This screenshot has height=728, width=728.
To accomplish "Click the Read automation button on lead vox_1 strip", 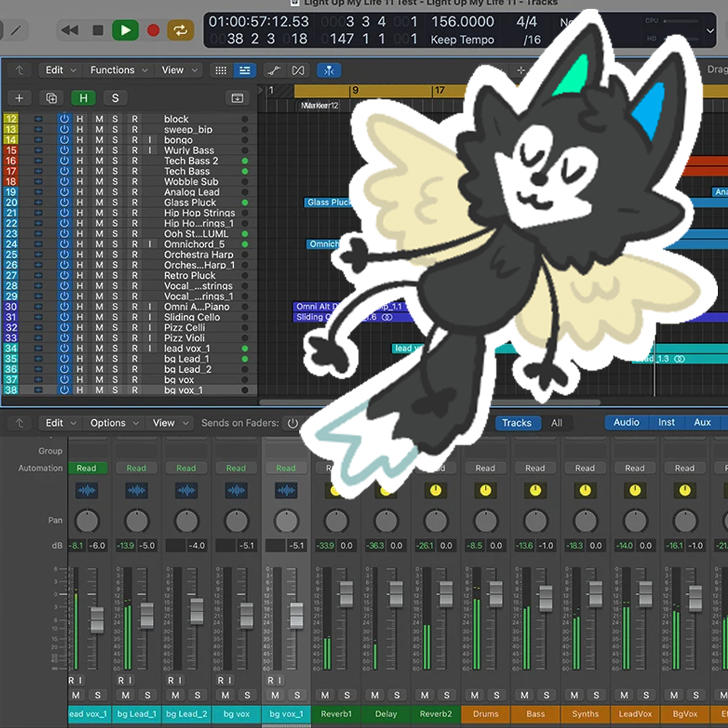I will [87, 468].
